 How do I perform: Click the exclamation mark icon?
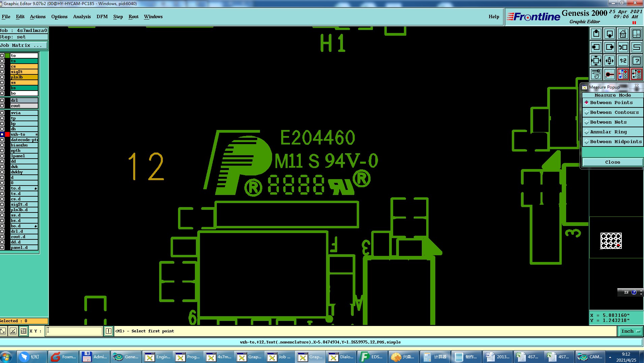109,331
